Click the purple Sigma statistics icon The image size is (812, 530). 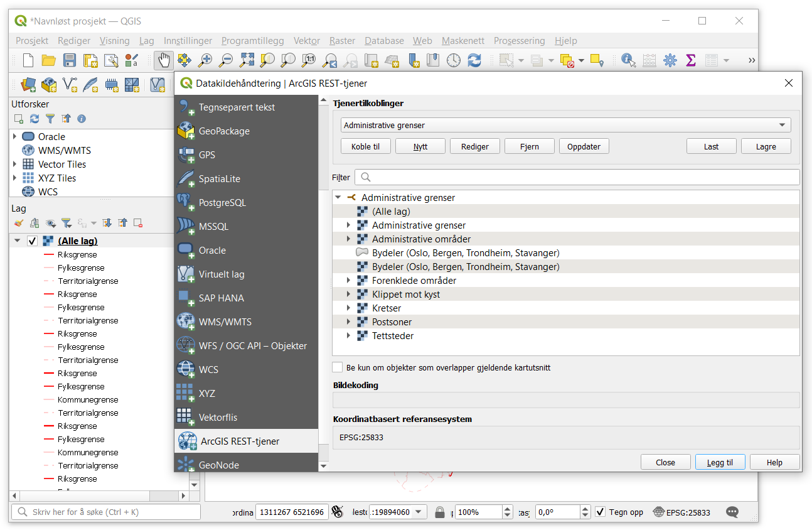point(691,60)
